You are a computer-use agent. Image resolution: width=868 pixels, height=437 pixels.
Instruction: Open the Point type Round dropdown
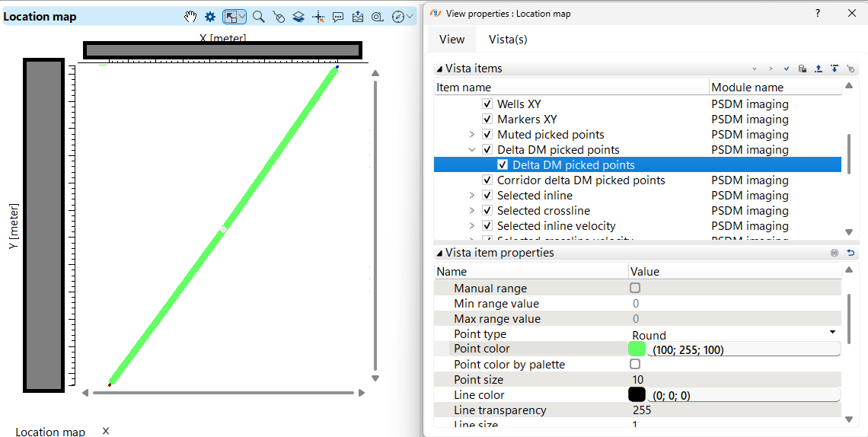(x=832, y=333)
